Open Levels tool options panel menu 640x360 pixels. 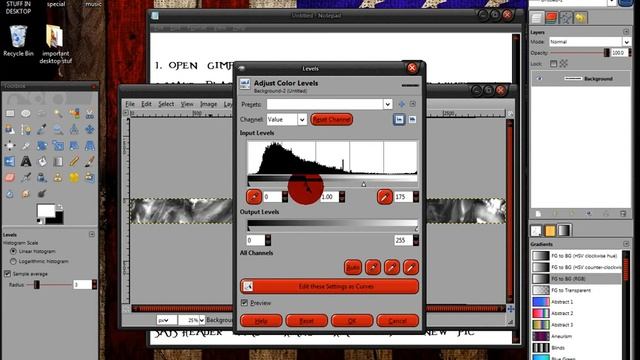pyautogui.click(x=92, y=234)
